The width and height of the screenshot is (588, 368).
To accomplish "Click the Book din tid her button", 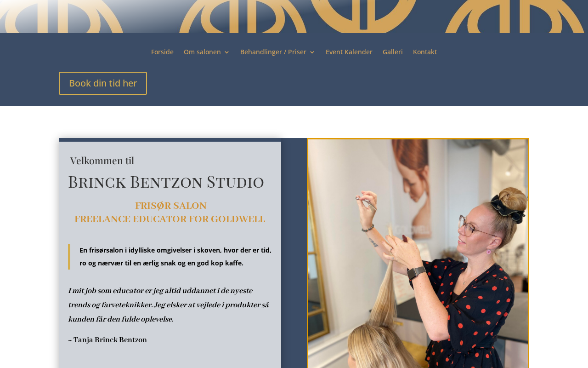I will coord(103,83).
